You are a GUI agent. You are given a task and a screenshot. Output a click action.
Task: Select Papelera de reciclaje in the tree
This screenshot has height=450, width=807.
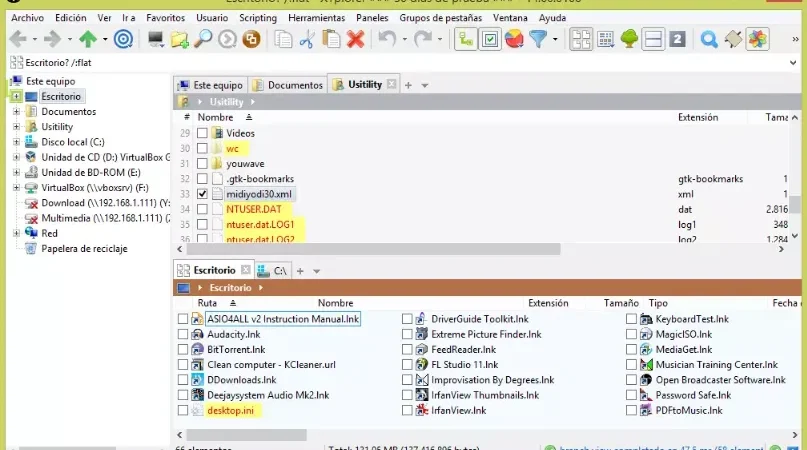pyautogui.click(x=84, y=249)
